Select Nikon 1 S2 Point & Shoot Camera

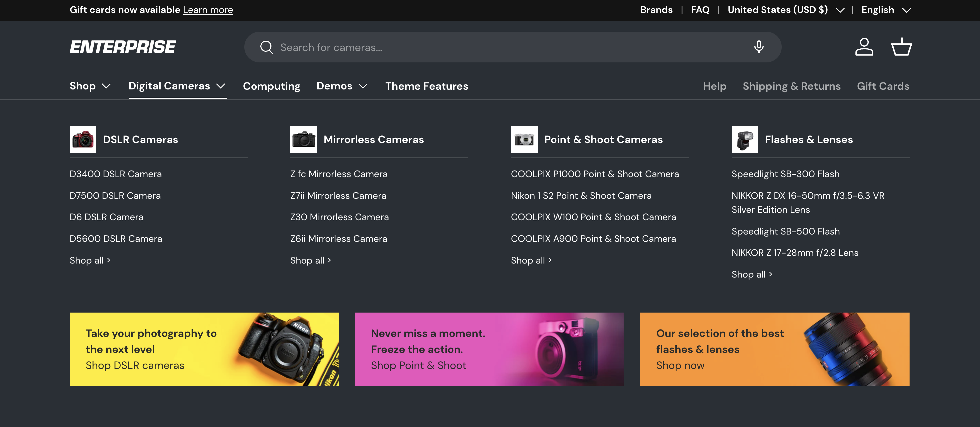pos(581,195)
